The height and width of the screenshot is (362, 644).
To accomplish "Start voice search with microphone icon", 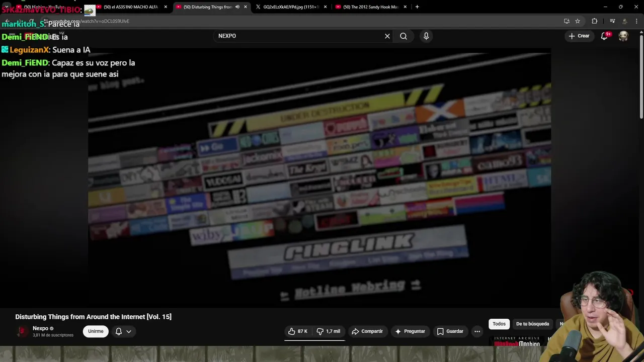I will pos(426,36).
